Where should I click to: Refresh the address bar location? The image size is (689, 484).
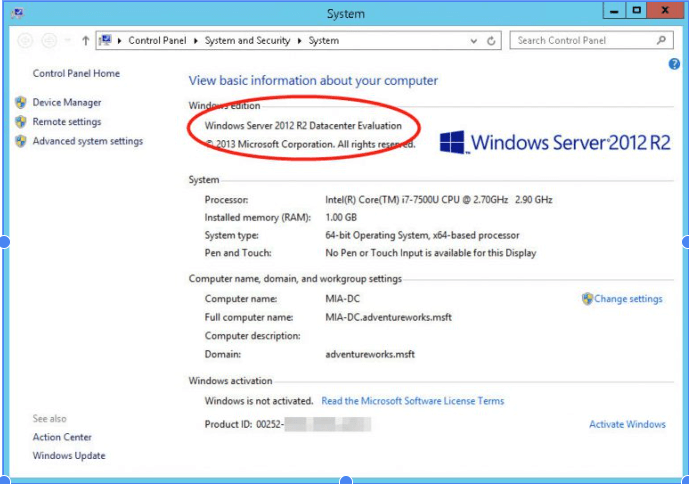(x=492, y=41)
